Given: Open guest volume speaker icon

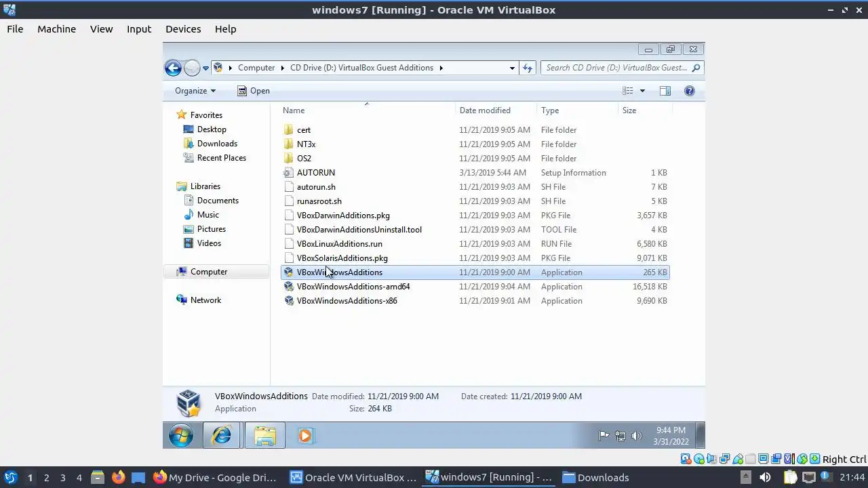Looking at the screenshot, I should (636, 436).
